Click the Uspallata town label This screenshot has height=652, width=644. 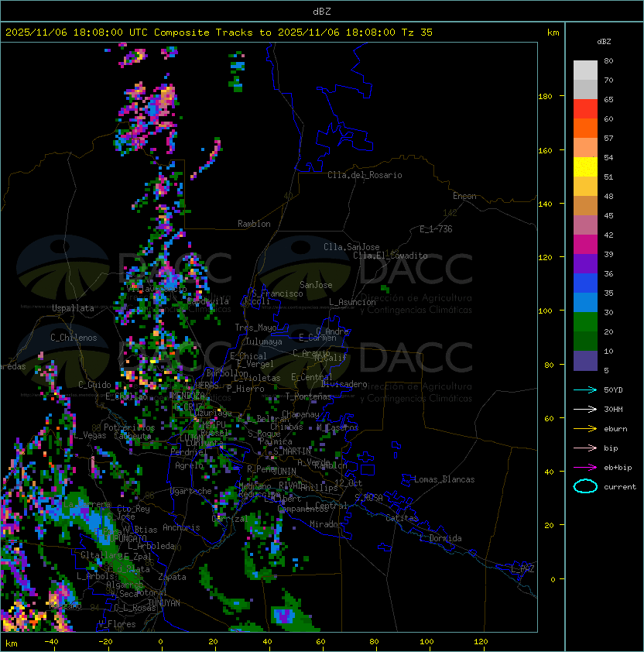click(x=73, y=308)
